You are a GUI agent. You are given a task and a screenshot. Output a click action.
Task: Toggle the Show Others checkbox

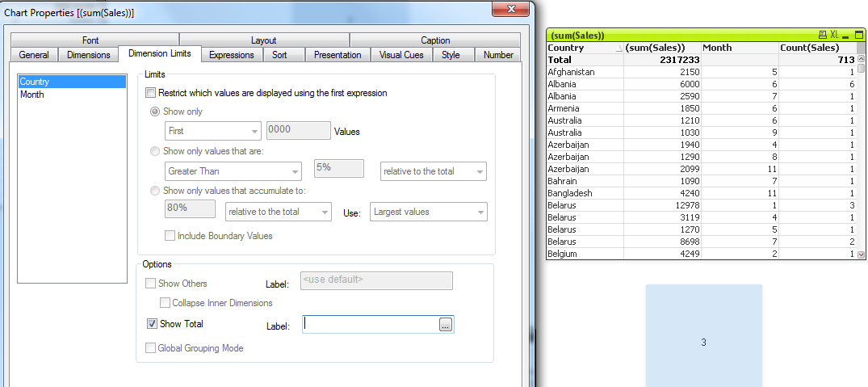150,284
